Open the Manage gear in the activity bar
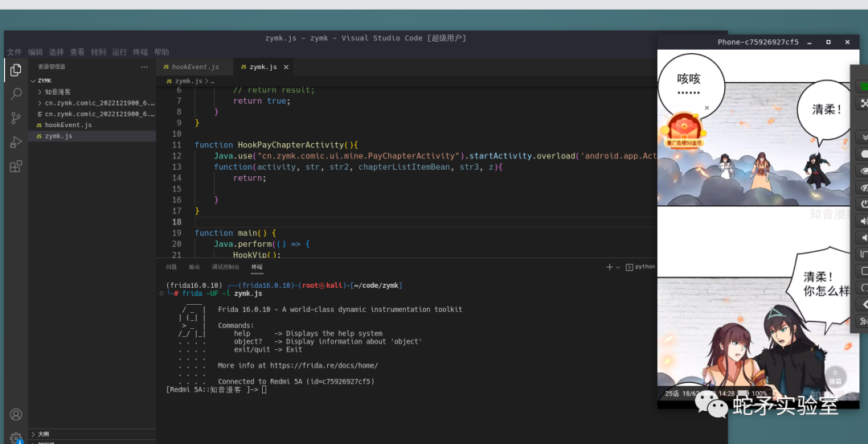 coord(16,438)
